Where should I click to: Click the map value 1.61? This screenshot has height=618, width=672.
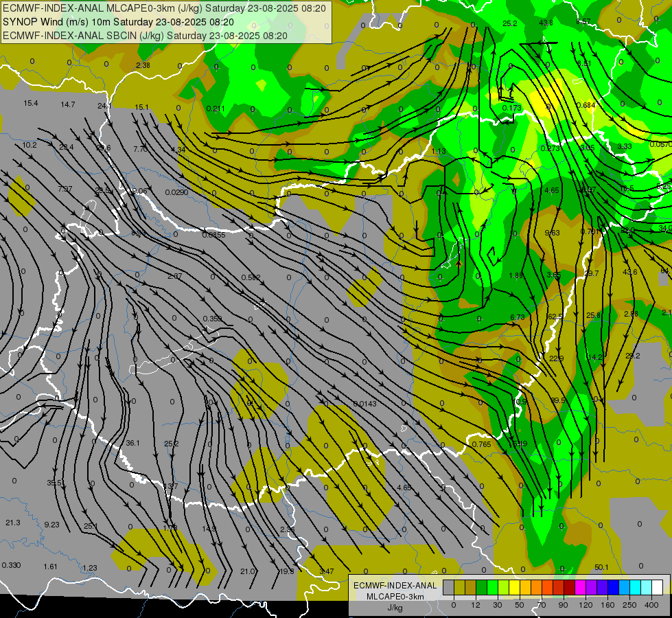[x=50, y=567]
